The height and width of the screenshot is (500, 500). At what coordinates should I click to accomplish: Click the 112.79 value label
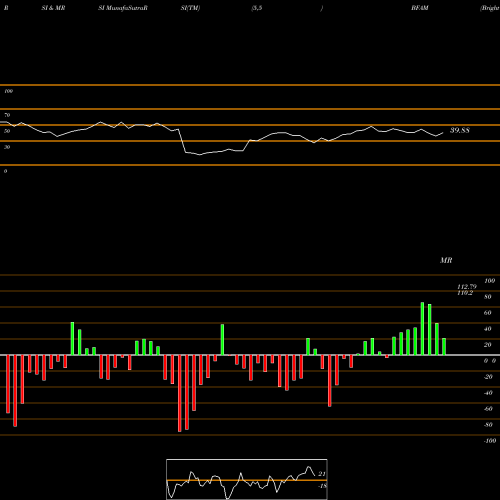pyautogui.click(x=467, y=287)
